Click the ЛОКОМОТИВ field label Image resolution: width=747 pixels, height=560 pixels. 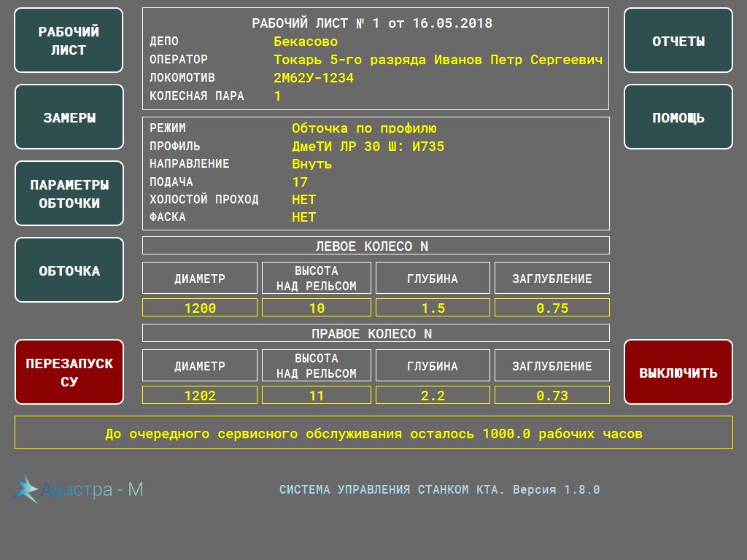tap(182, 77)
